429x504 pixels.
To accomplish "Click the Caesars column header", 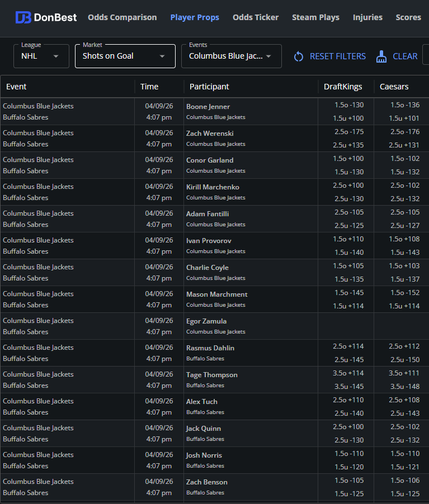I will (x=394, y=87).
